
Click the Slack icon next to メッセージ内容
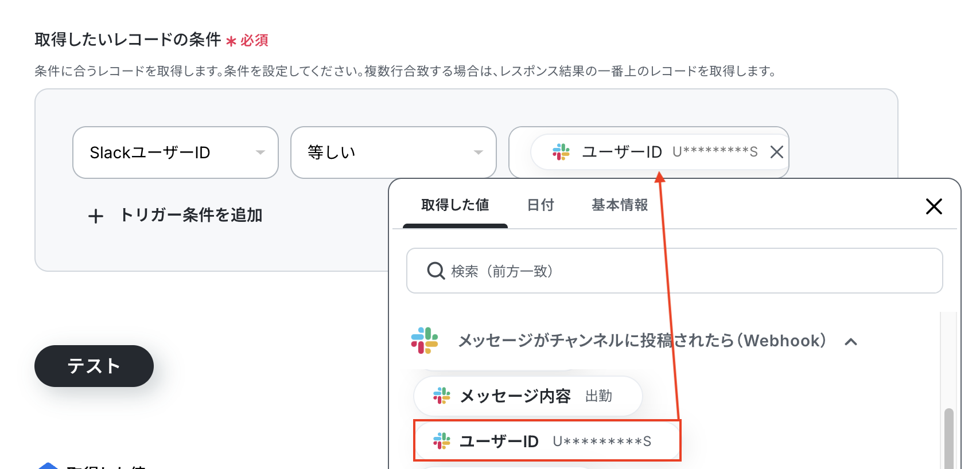pos(441,396)
